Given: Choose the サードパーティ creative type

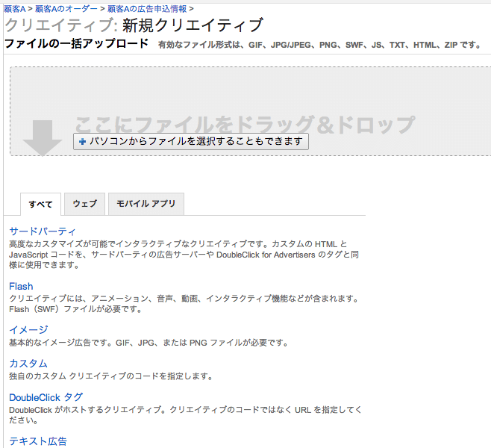Looking at the screenshot, I should point(43,231).
